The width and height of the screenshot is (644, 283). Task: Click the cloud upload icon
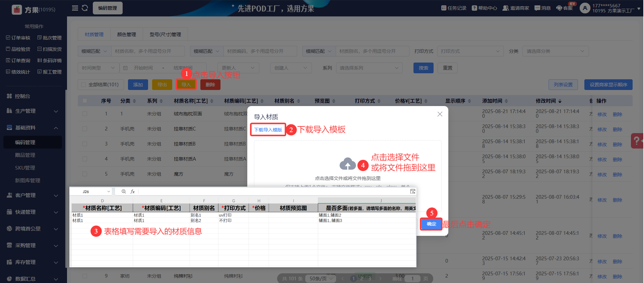(x=347, y=164)
